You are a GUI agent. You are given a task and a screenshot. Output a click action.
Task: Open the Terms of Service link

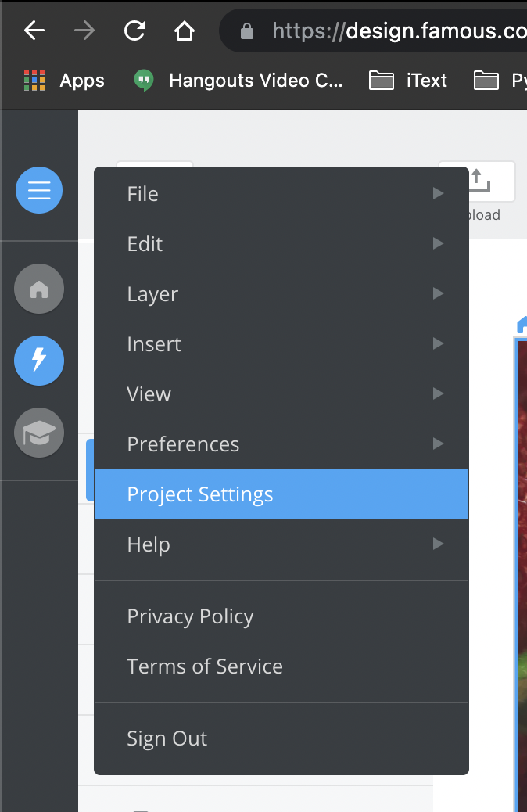pos(205,666)
